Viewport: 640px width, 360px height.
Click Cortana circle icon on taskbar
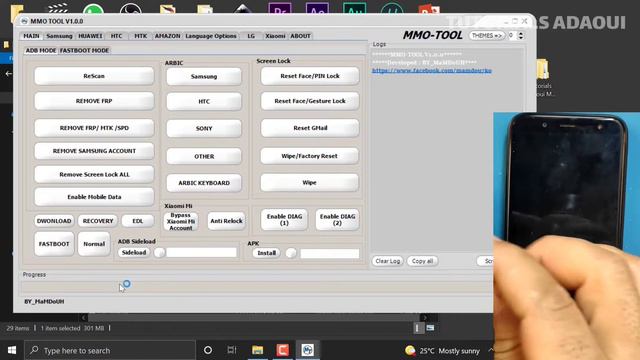(x=208, y=350)
